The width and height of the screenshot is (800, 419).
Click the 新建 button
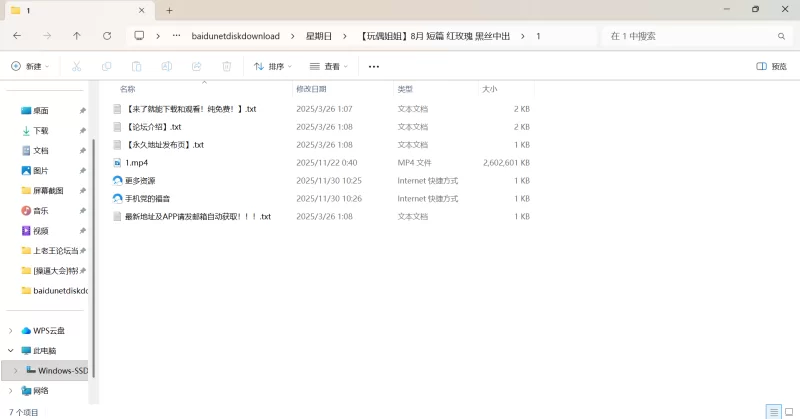tap(30, 66)
